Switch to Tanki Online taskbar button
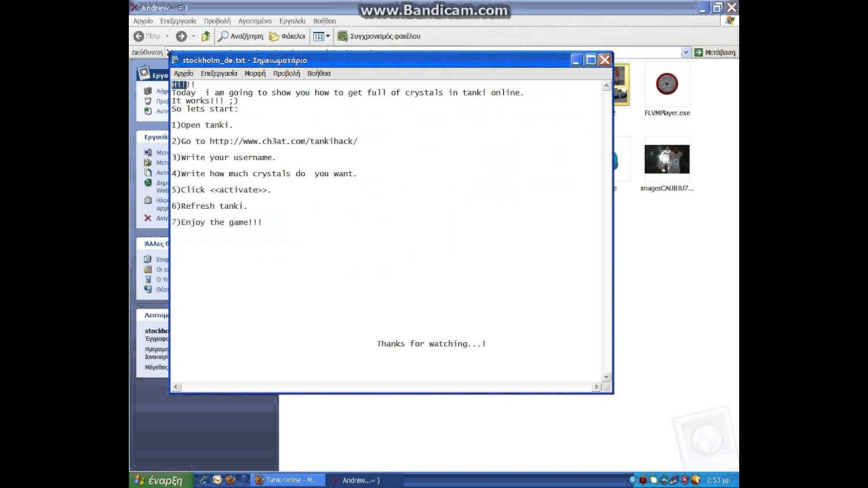 click(x=287, y=481)
